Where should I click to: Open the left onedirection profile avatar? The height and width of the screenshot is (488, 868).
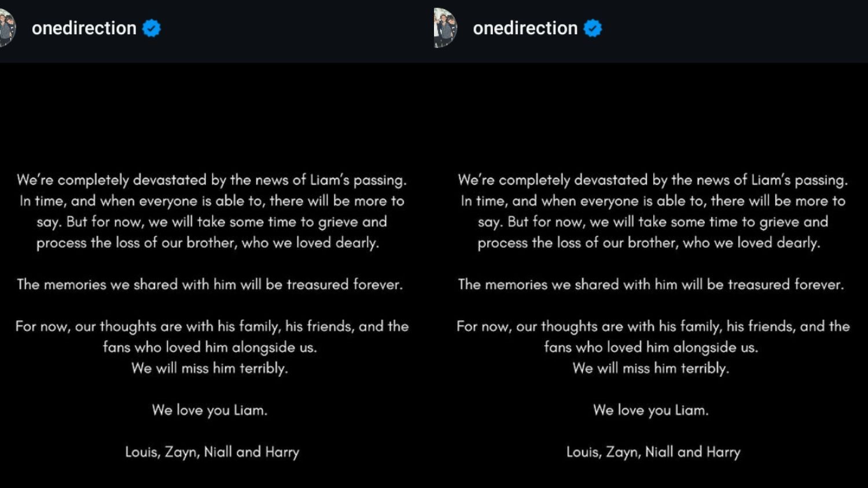click(x=7, y=28)
